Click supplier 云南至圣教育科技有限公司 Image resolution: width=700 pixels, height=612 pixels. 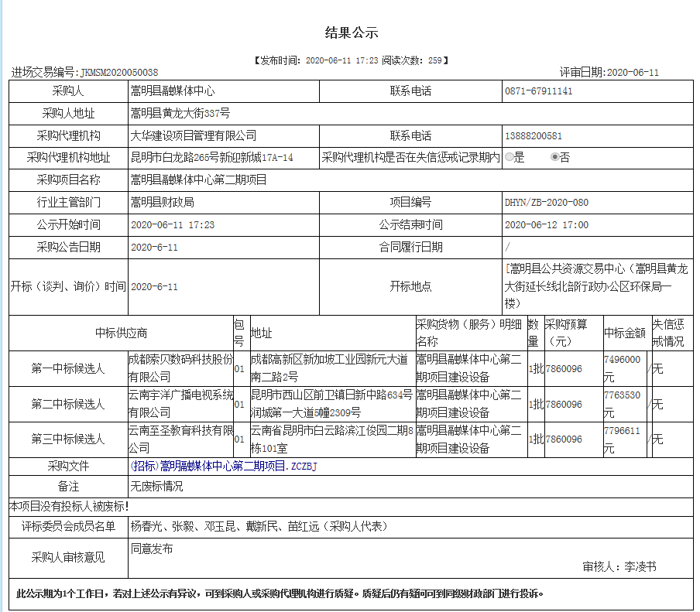[x=180, y=438]
